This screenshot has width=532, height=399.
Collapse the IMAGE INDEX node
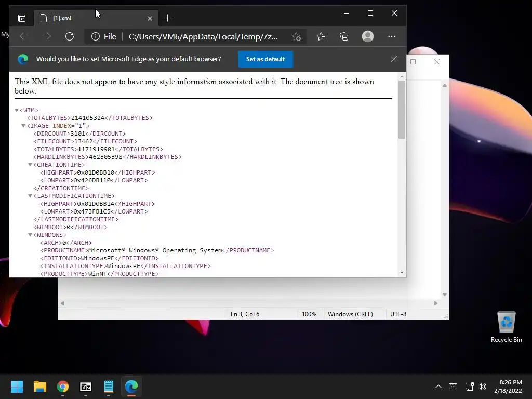point(23,126)
